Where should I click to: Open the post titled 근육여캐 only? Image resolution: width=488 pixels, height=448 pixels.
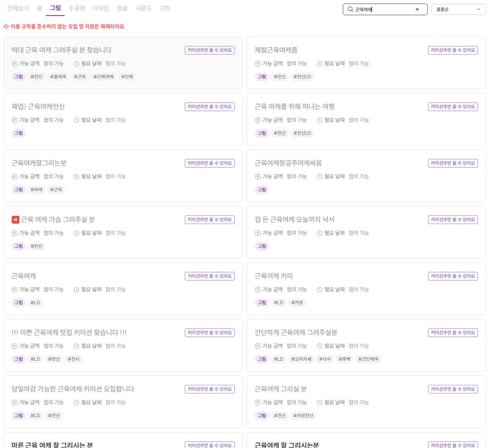[x=24, y=276]
